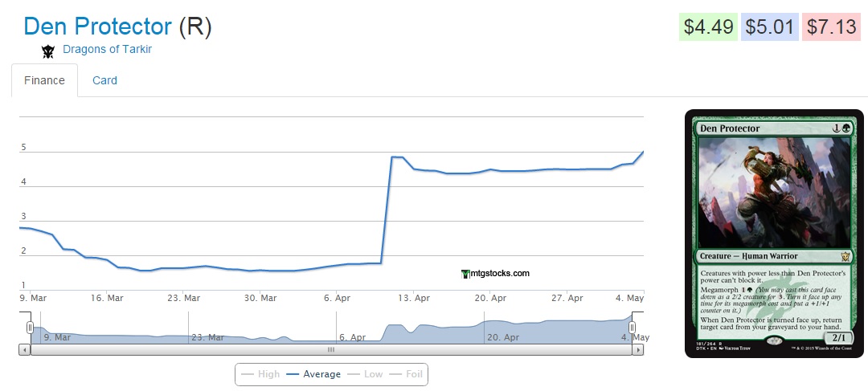
Task: Select the Finance tab
Action: pyautogui.click(x=44, y=80)
